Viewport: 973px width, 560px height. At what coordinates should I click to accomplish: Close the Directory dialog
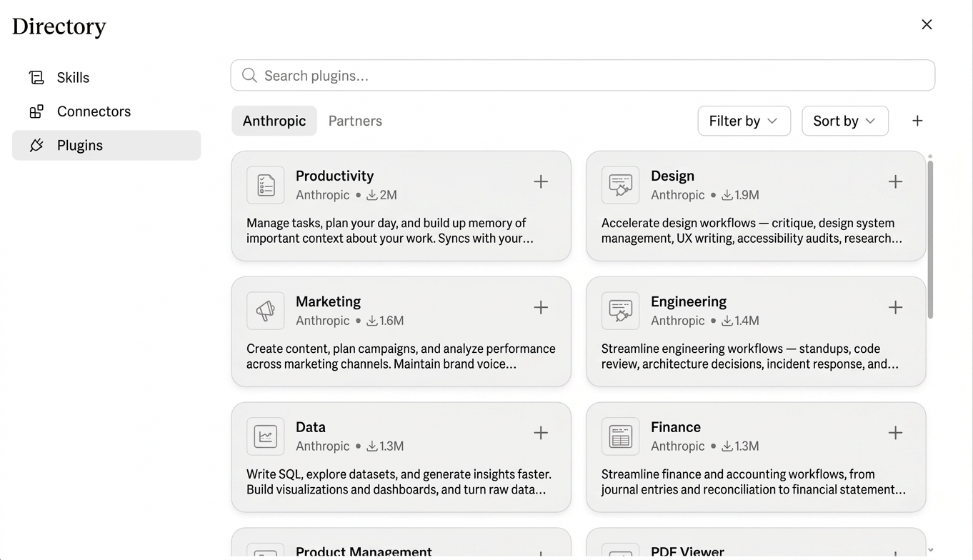tap(927, 24)
